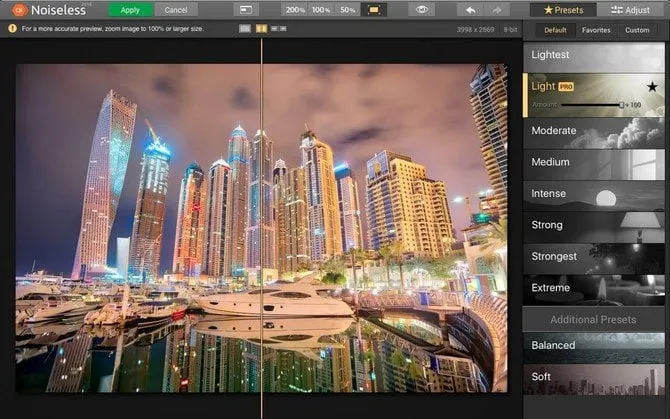Set zoom to 200%
This screenshot has width=670, height=419.
coord(295,9)
